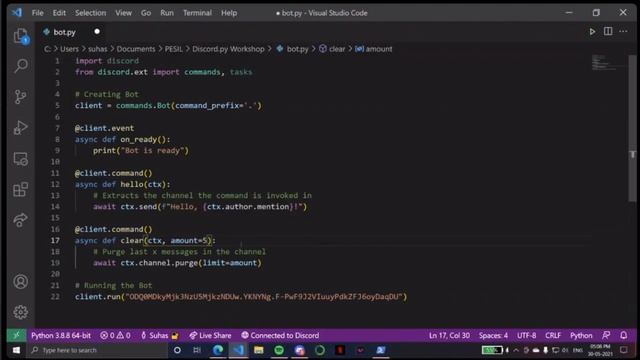Open Spotify from taskbar
Screen dimensions: 640x360
tap(279, 350)
